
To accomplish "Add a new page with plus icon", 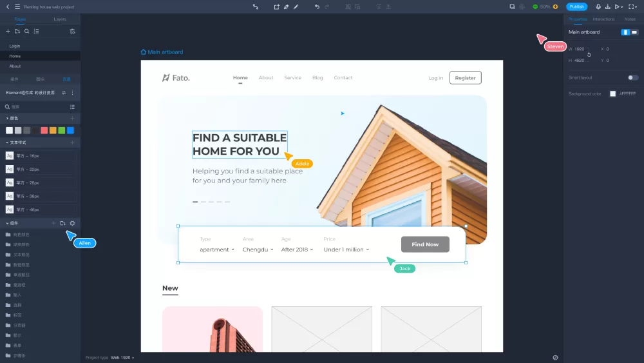I will [8, 31].
